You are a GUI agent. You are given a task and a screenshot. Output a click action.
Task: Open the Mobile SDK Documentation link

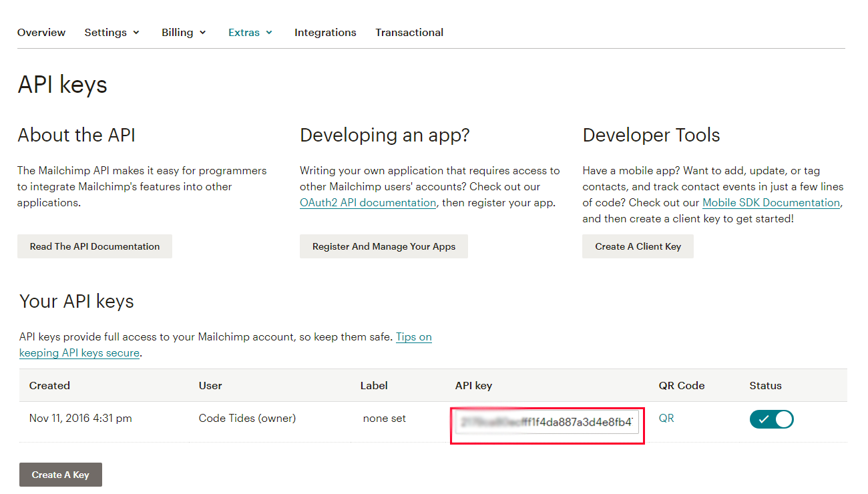771,202
